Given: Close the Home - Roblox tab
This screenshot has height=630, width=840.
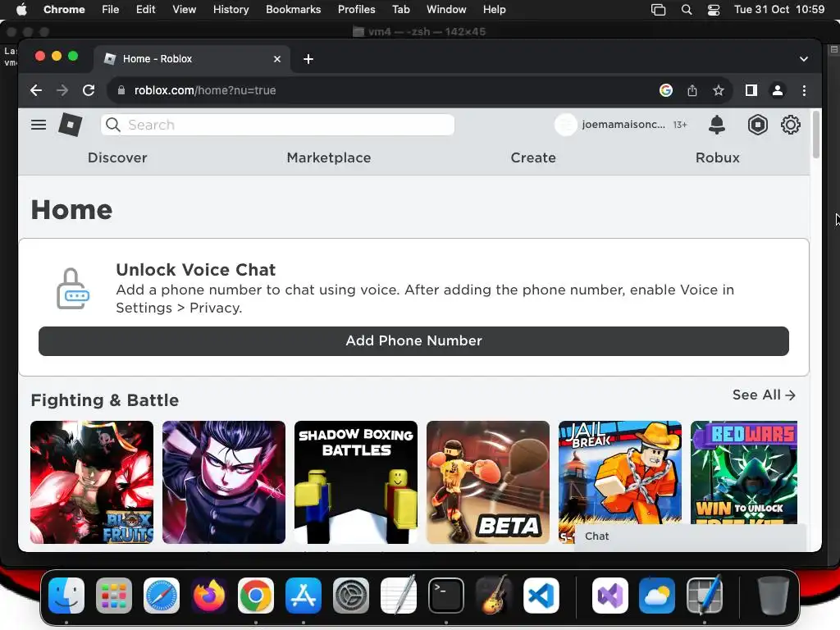Looking at the screenshot, I should click(277, 59).
